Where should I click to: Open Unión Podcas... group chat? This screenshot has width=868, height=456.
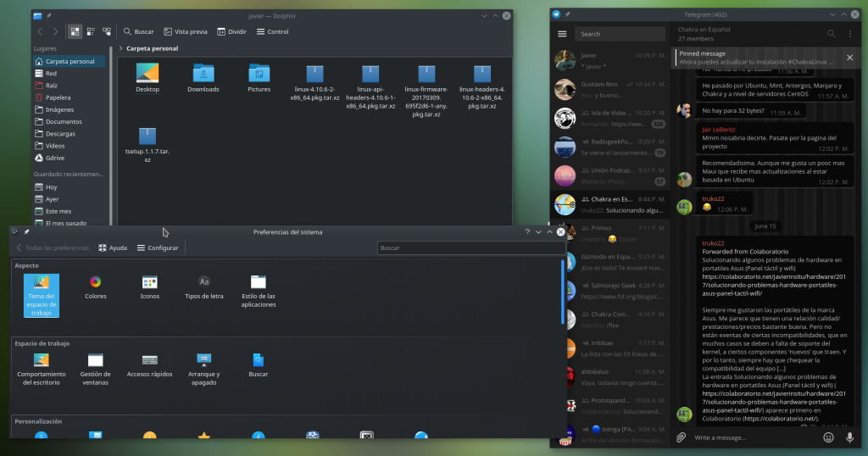[x=610, y=175]
